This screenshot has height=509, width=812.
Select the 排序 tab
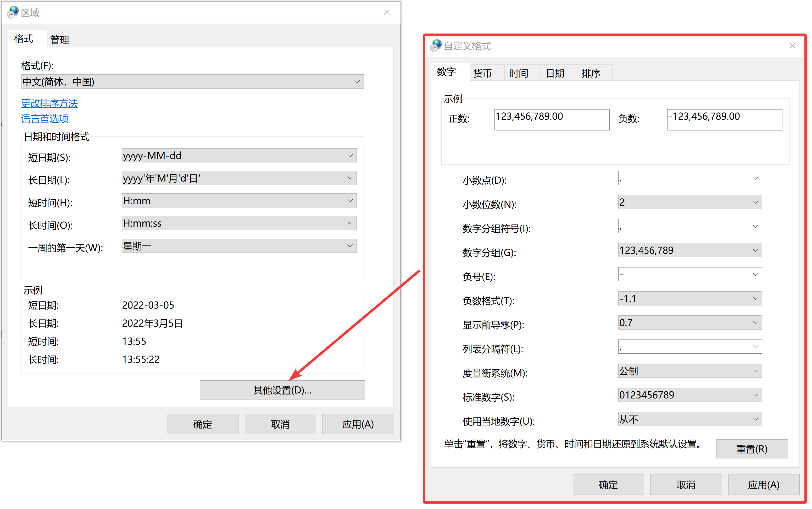pos(591,73)
